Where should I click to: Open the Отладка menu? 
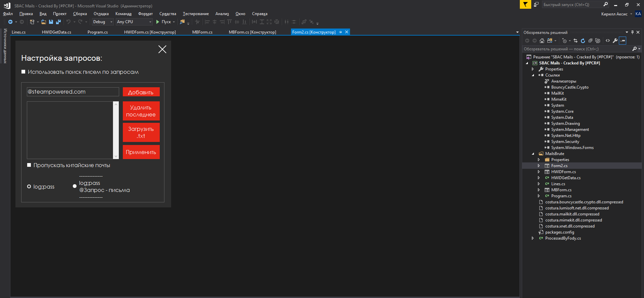point(101,14)
